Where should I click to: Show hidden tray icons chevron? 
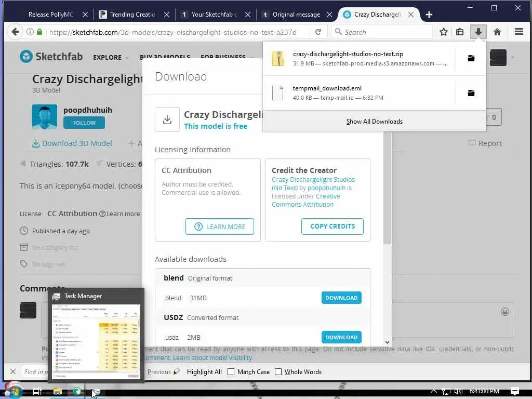(x=434, y=391)
